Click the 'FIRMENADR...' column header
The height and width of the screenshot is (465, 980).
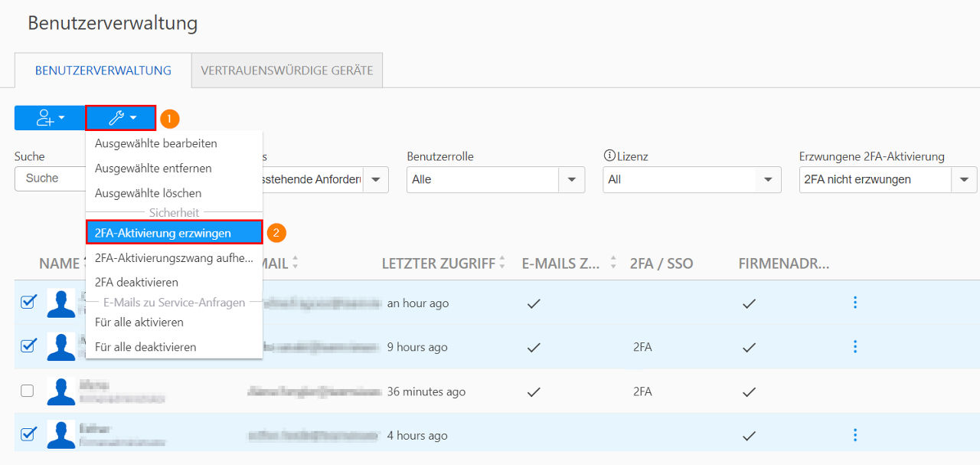pos(784,264)
